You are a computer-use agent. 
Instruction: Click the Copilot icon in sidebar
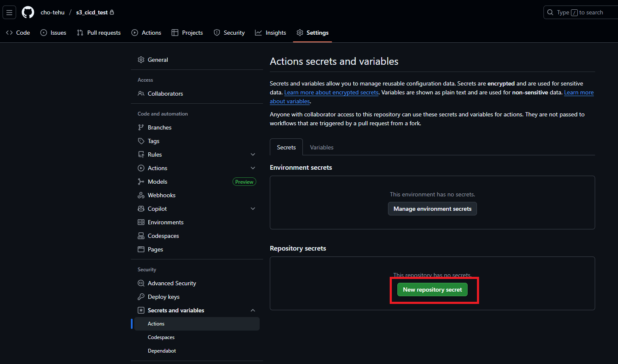(141, 209)
